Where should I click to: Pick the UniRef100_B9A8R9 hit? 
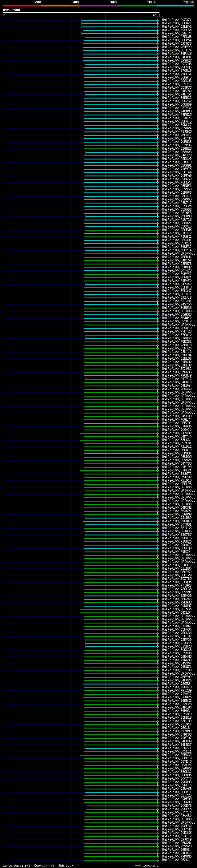[x=176, y=768]
